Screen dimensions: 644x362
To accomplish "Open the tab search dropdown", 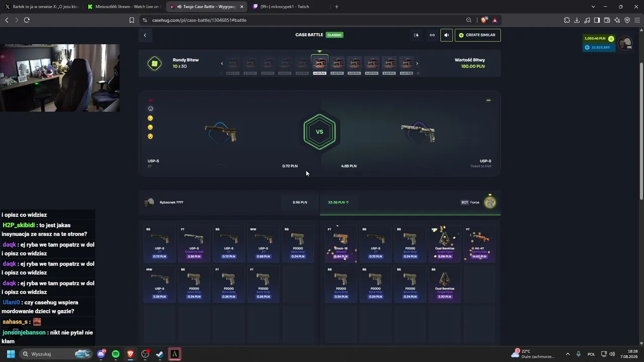I will [x=593, y=7].
